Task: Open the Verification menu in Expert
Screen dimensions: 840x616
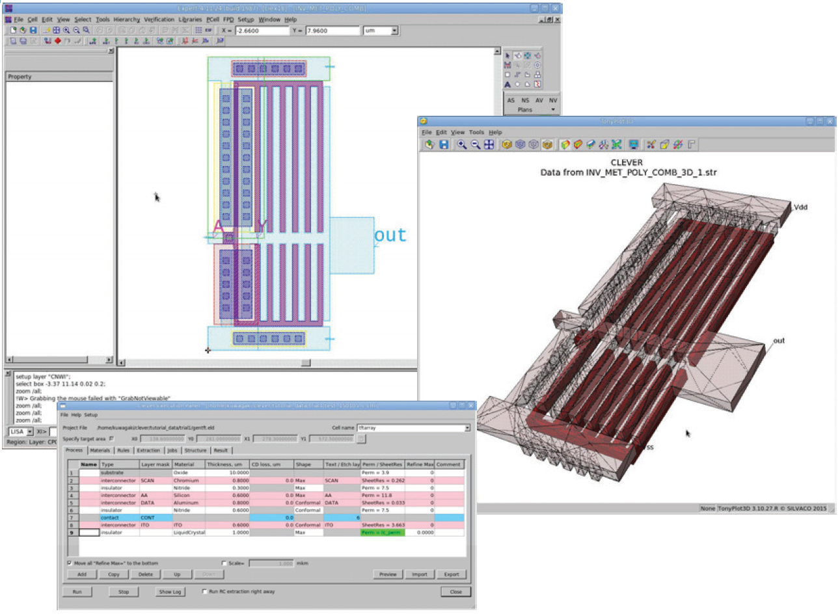Action: coord(159,20)
